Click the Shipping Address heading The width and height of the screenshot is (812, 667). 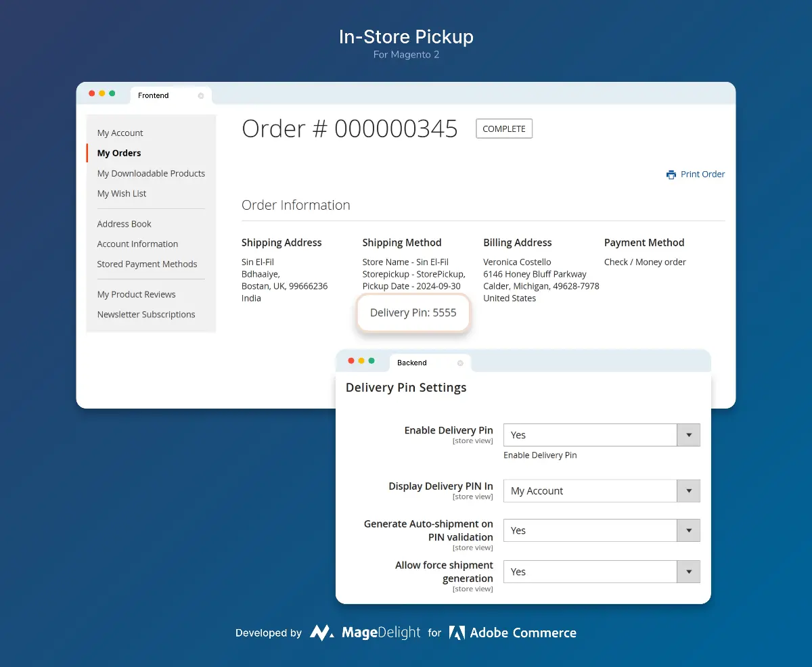coord(281,243)
